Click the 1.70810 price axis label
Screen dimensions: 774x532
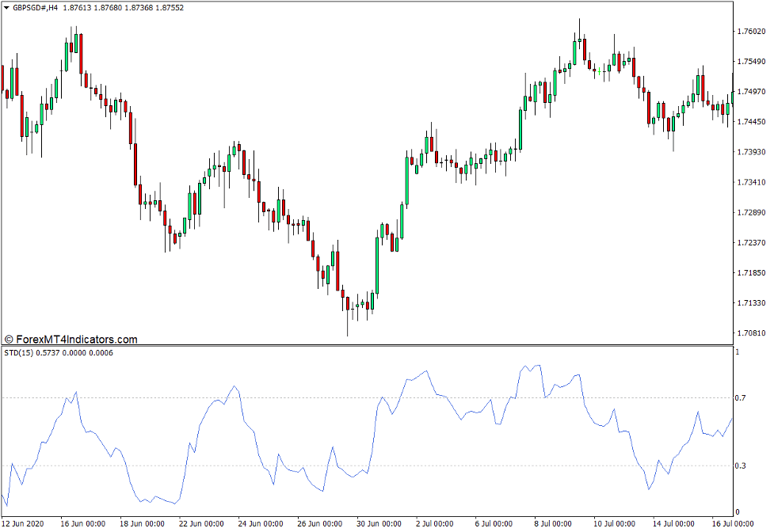click(749, 333)
